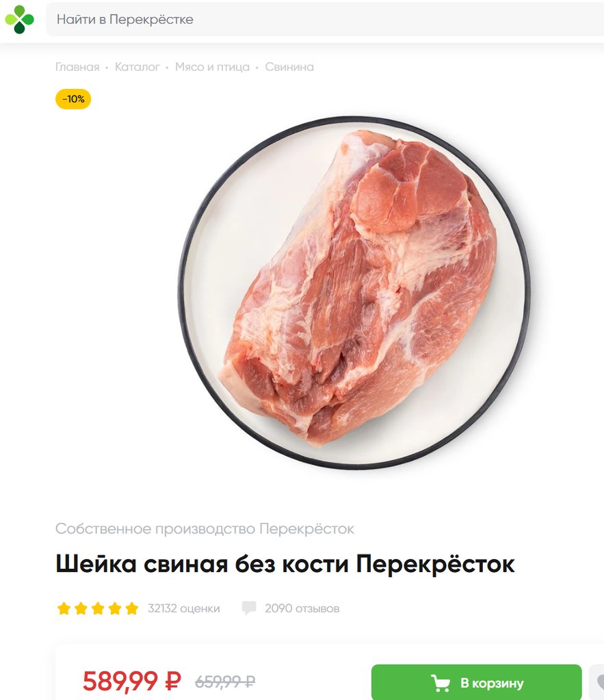Image resolution: width=604 pixels, height=700 pixels.
Task: Click the Perekrestok green clover logo
Action: point(19,19)
